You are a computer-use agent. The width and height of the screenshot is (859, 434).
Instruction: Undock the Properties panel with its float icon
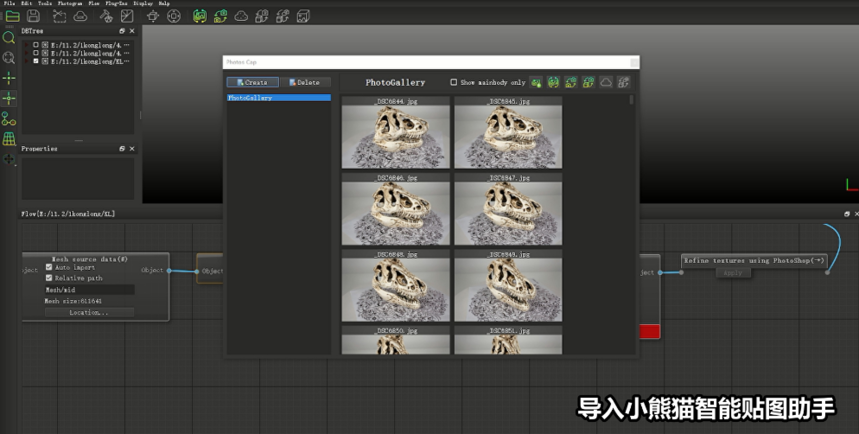click(x=122, y=149)
